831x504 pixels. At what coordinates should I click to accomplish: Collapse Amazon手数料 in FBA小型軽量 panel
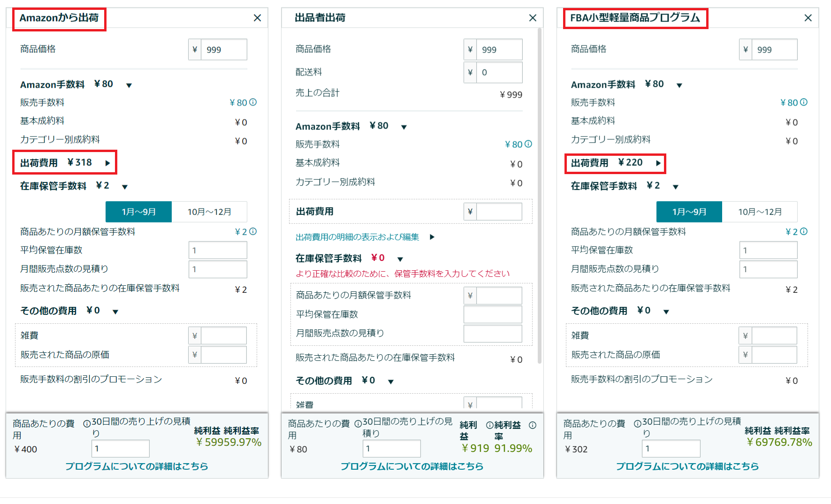coord(679,85)
